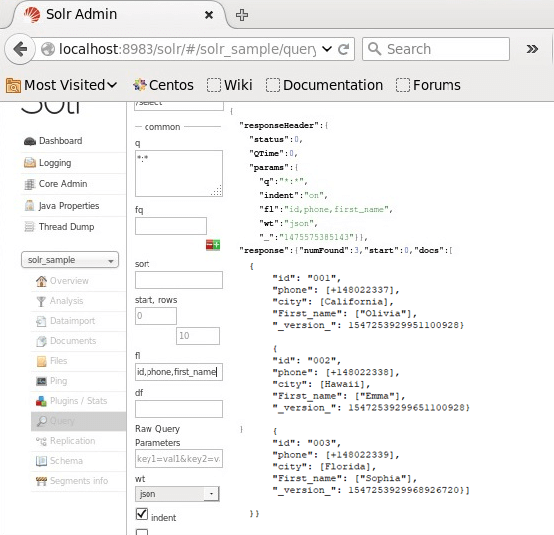554x535 pixels.
Task: Open Logging via its folder icon
Action: point(30,163)
